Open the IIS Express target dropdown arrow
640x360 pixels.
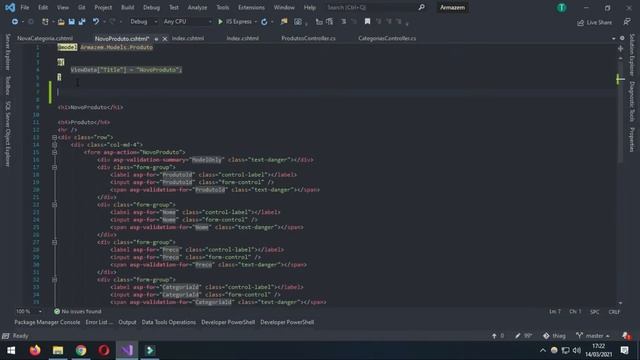click(x=256, y=22)
